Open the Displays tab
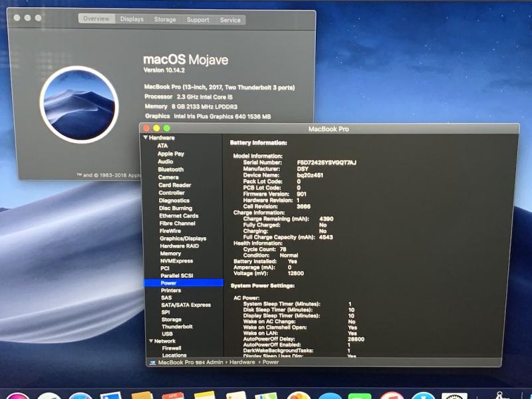This screenshot has height=399, width=532. [x=132, y=19]
